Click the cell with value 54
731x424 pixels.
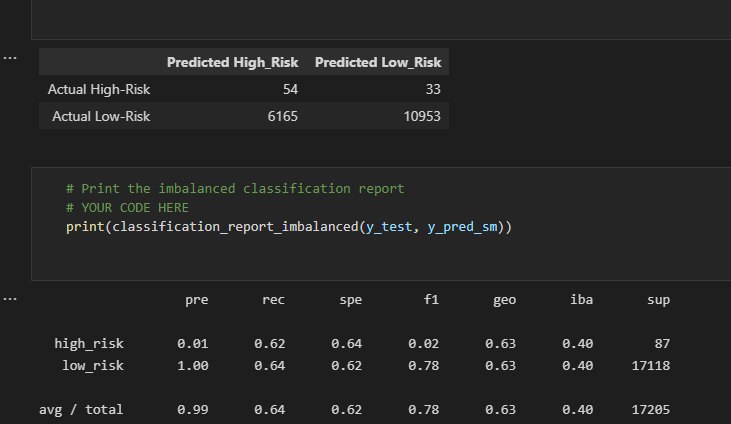290,89
